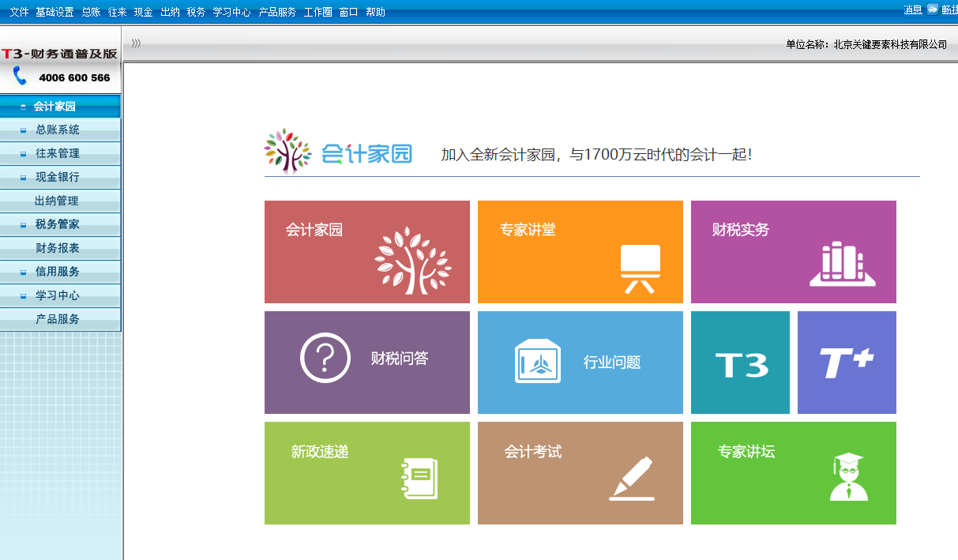
Task: Collapse the 会计家园 section in the sidebar
Action: 60,107
